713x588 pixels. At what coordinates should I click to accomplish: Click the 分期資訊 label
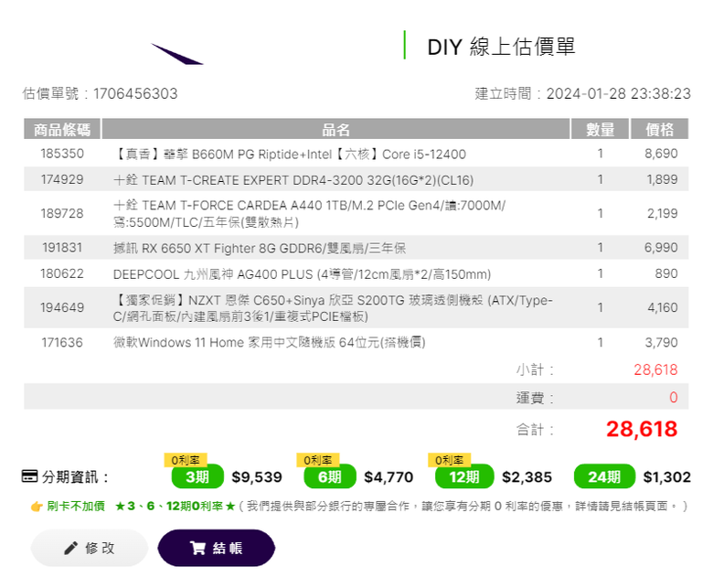coord(75,477)
